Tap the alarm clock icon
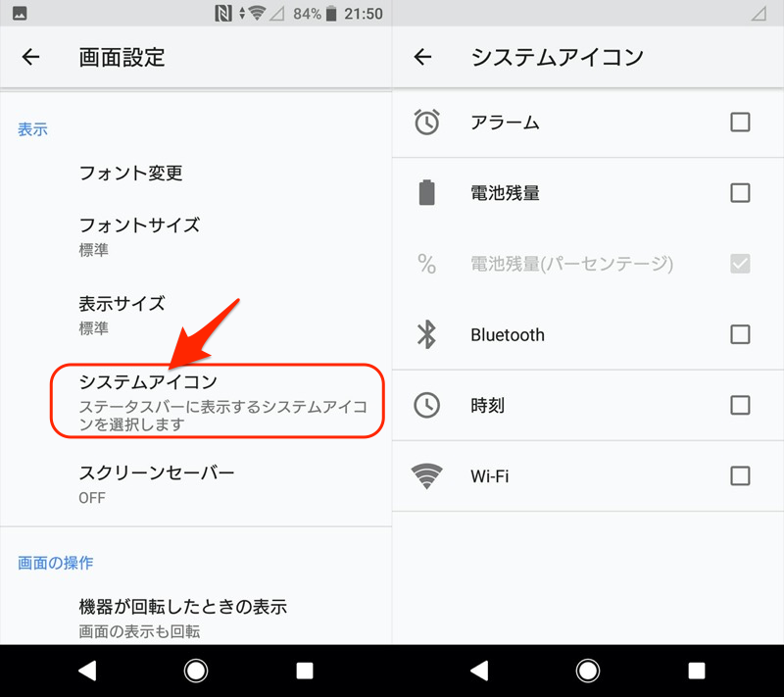 coord(426,123)
